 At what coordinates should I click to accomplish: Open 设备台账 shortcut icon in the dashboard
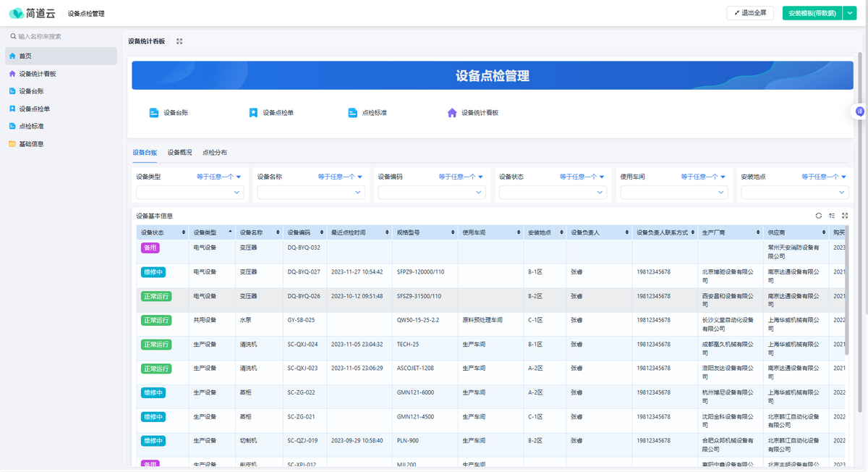[153, 113]
